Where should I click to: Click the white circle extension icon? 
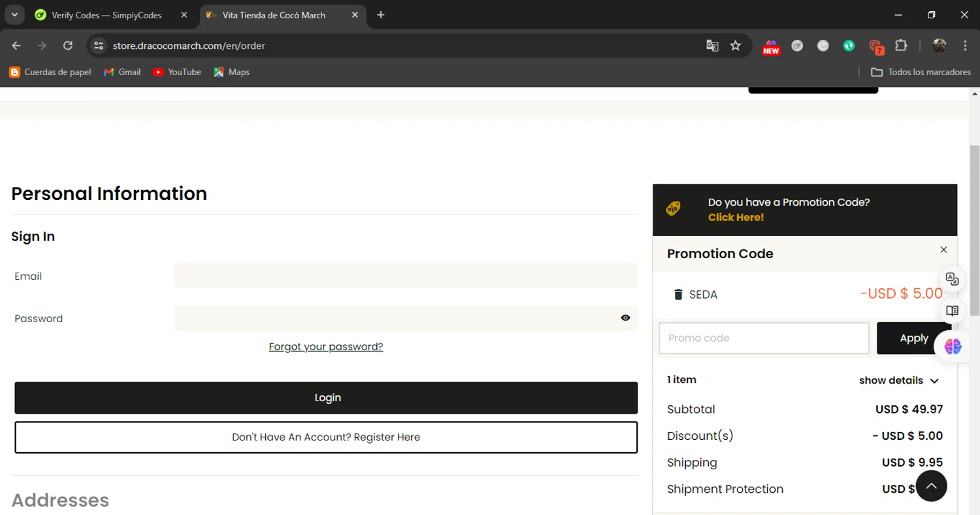click(x=823, y=46)
